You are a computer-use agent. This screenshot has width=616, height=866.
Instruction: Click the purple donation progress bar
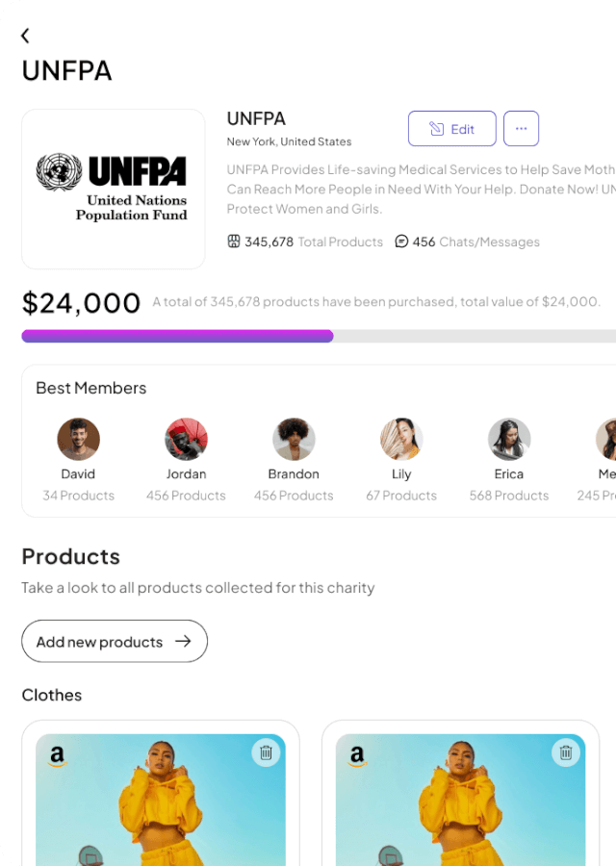[x=177, y=336]
